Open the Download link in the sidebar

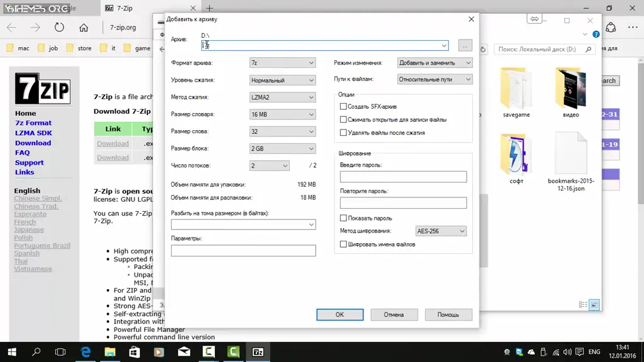tap(33, 143)
